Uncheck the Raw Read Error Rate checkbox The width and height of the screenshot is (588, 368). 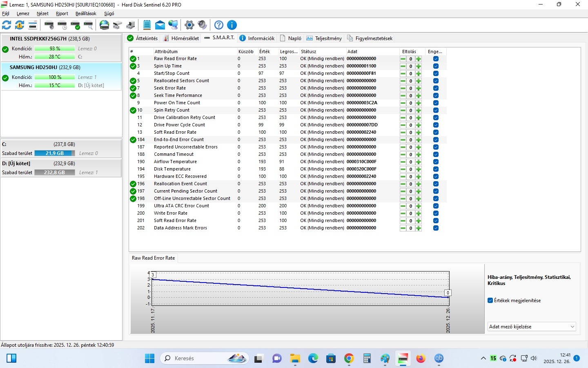pyautogui.click(x=436, y=59)
